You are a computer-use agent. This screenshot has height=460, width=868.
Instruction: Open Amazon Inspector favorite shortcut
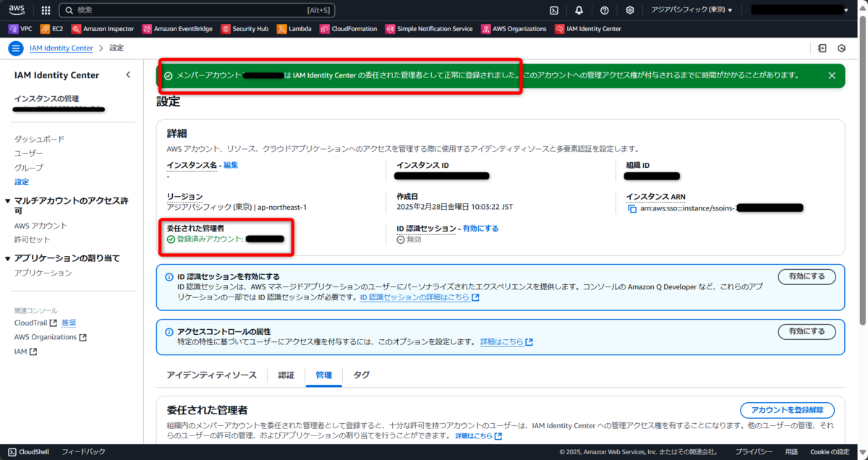coord(103,29)
